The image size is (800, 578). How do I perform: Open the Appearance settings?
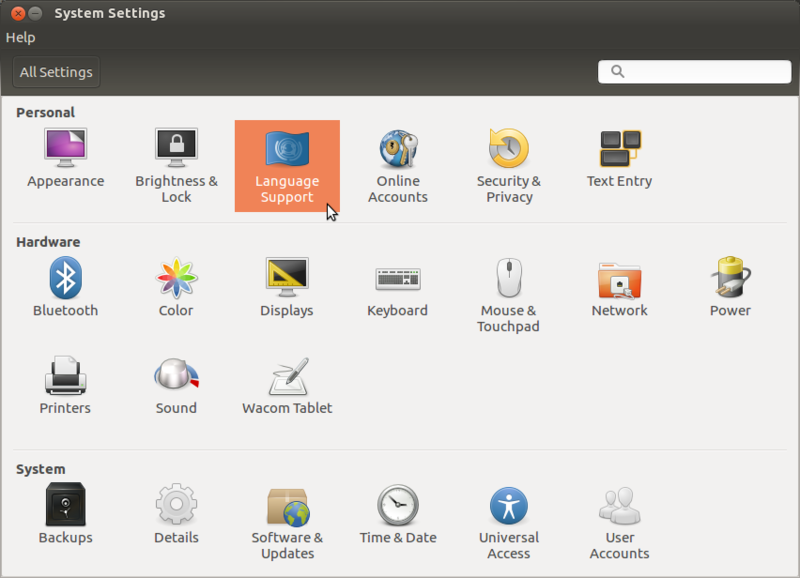[65, 159]
